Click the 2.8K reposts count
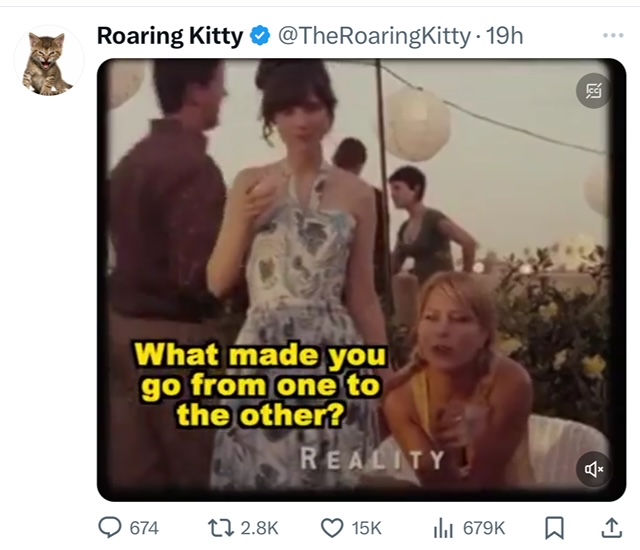This screenshot has width=640, height=550. click(x=260, y=527)
